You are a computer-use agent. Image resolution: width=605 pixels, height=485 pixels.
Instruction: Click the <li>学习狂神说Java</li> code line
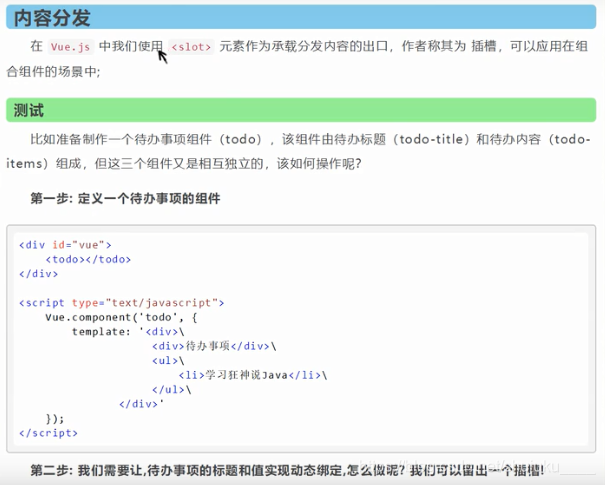click(253, 375)
